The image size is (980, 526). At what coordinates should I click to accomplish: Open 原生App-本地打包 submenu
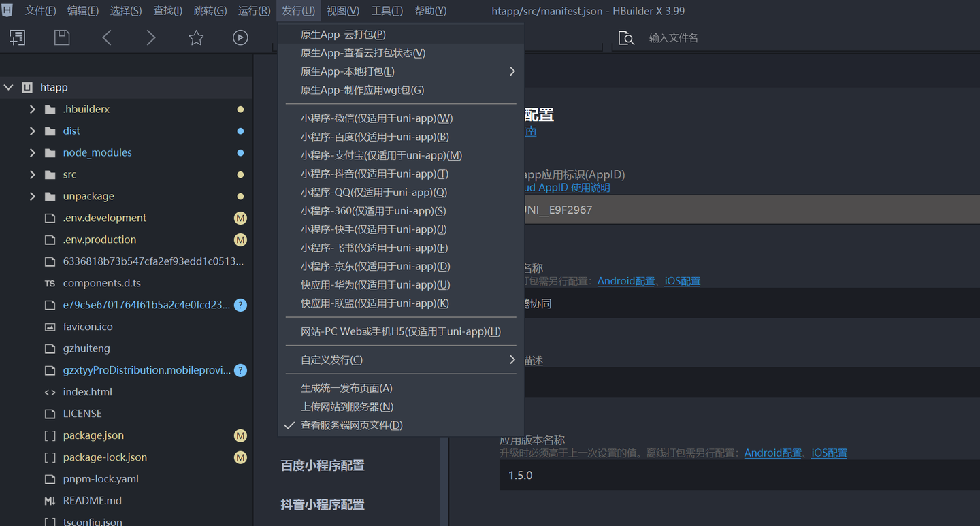coord(347,71)
